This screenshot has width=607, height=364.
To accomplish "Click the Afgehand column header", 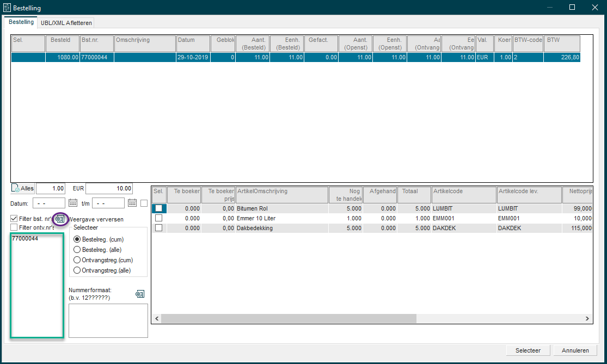I will pos(380,195).
